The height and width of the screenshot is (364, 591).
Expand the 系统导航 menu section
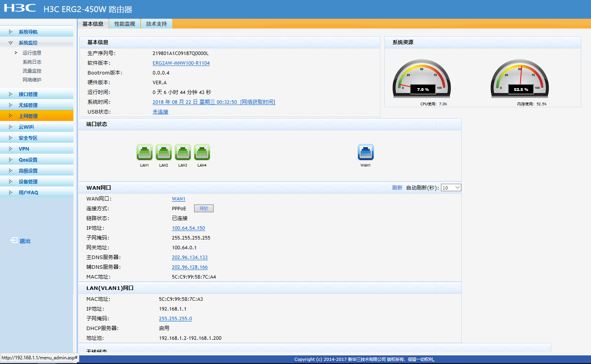click(37, 32)
